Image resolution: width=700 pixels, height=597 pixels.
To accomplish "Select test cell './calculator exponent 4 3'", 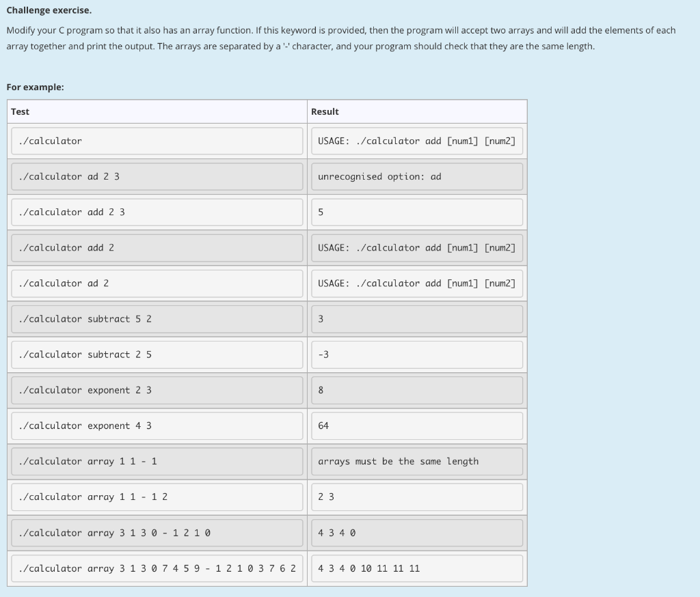I will click(x=157, y=426).
